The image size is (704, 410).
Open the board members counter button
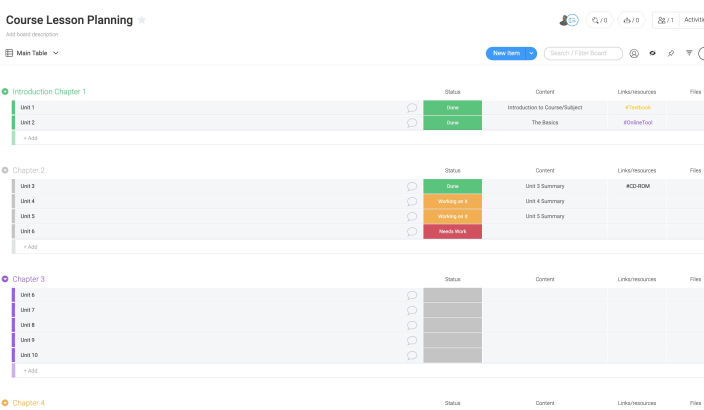pos(666,20)
